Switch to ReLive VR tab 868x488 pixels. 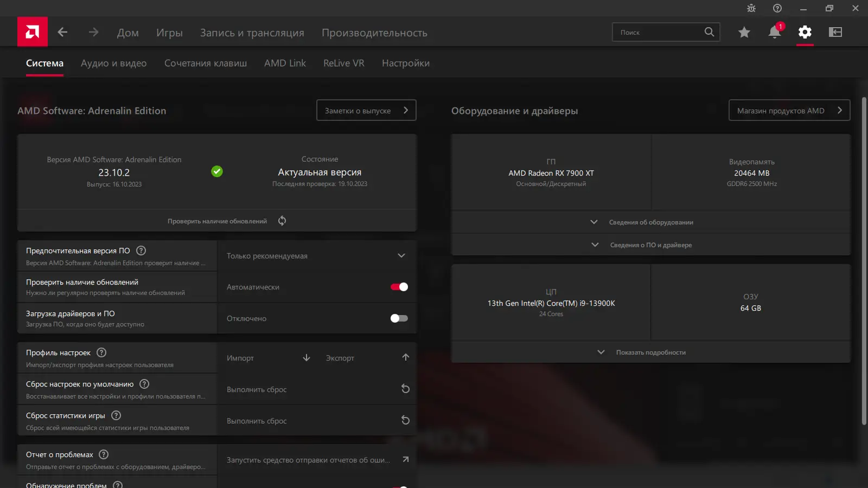click(x=344, y=63)
